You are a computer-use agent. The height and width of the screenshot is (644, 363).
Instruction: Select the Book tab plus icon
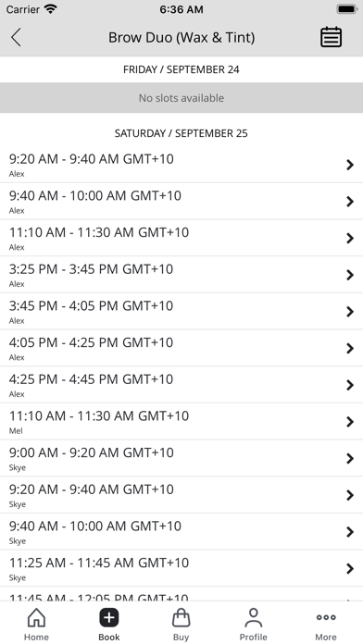point(109,618)
